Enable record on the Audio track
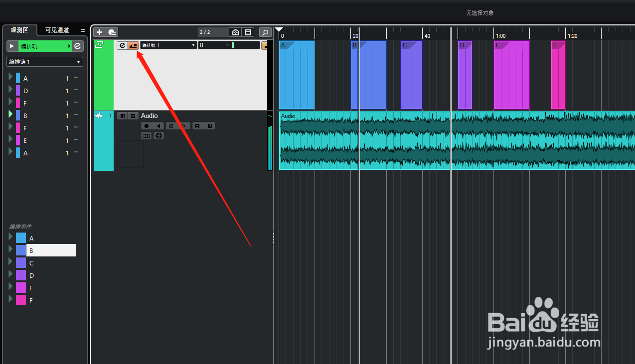The width and height of the screenshot is (635, 364). click(x=147, y=126)
